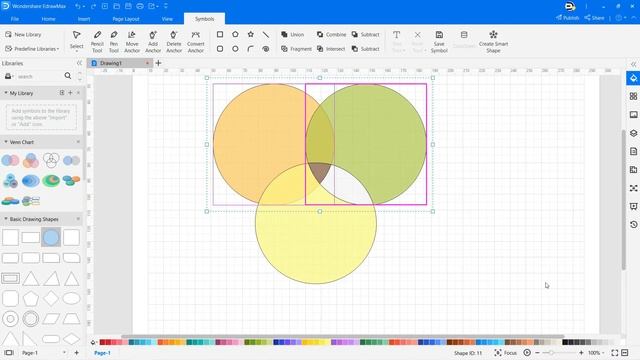The width and height of the screenshot is (640, 360).
Task: Pick the ellipse shape tool
Action: coord(236,49)
